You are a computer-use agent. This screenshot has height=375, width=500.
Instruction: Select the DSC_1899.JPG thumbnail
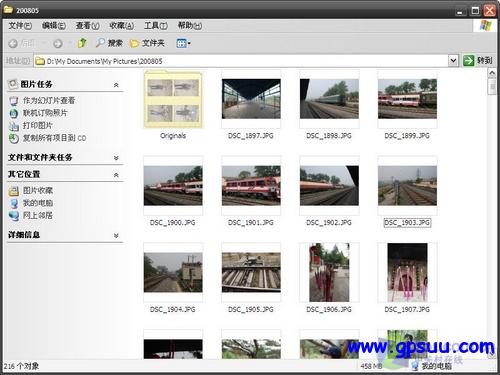[x=407, y=99]
